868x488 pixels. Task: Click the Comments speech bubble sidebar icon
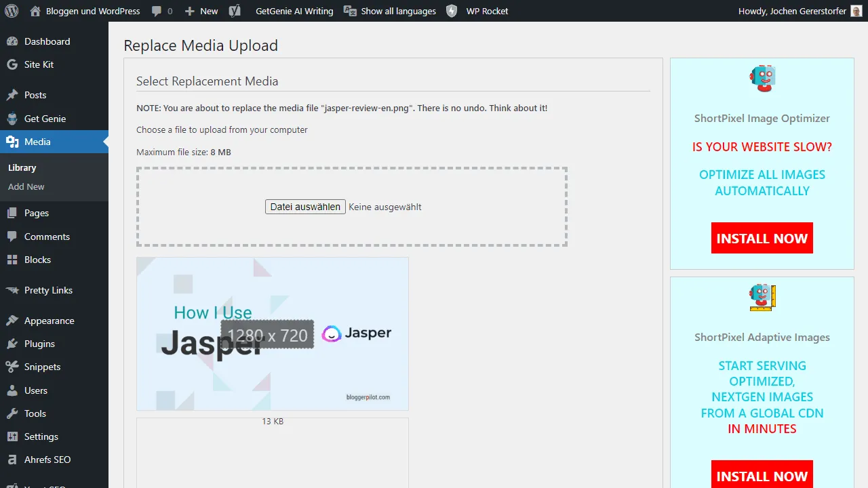12,237
